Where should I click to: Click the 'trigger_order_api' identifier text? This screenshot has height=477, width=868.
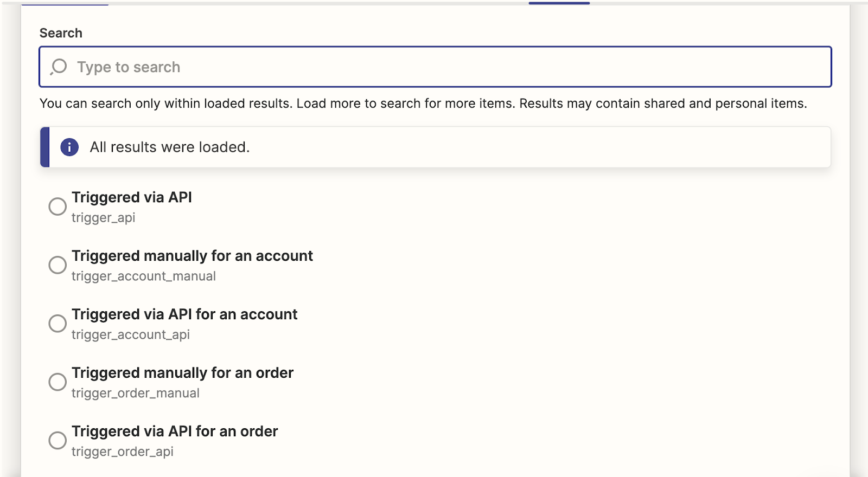(123, 452)
